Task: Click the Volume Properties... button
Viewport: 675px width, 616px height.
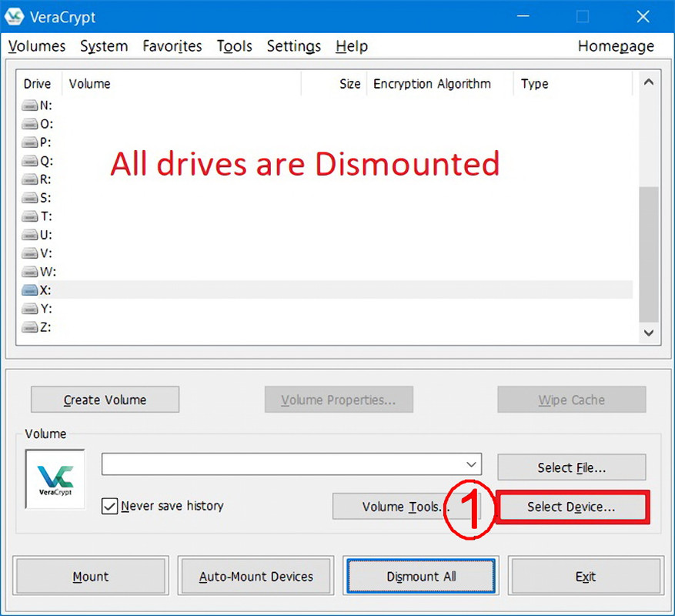Action: pyautogui.click(x=339, y=400)
